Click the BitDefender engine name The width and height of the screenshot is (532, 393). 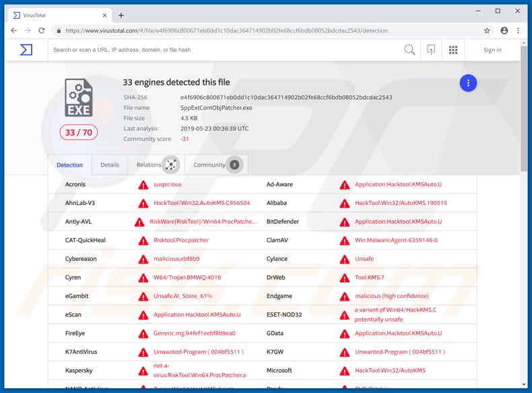[283, 222]
